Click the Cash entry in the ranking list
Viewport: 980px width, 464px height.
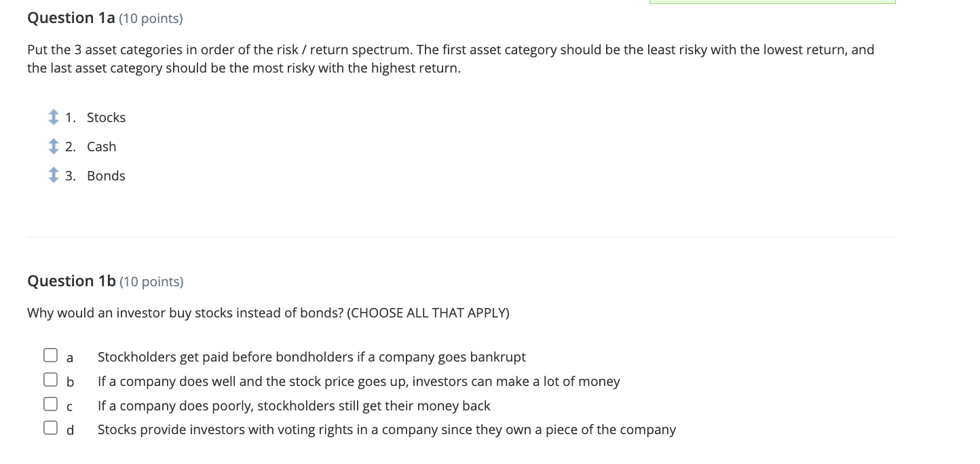point(101,147)
